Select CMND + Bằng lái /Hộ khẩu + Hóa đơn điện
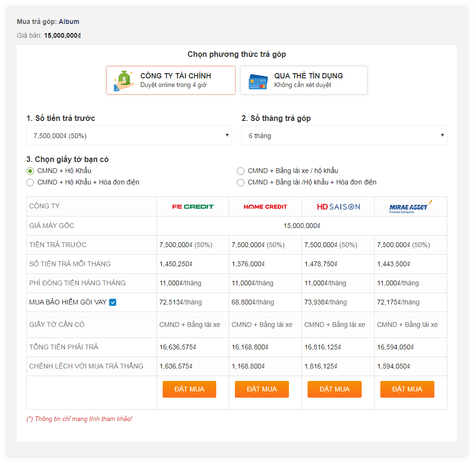 pyautogui.click(x=241, y=183)
